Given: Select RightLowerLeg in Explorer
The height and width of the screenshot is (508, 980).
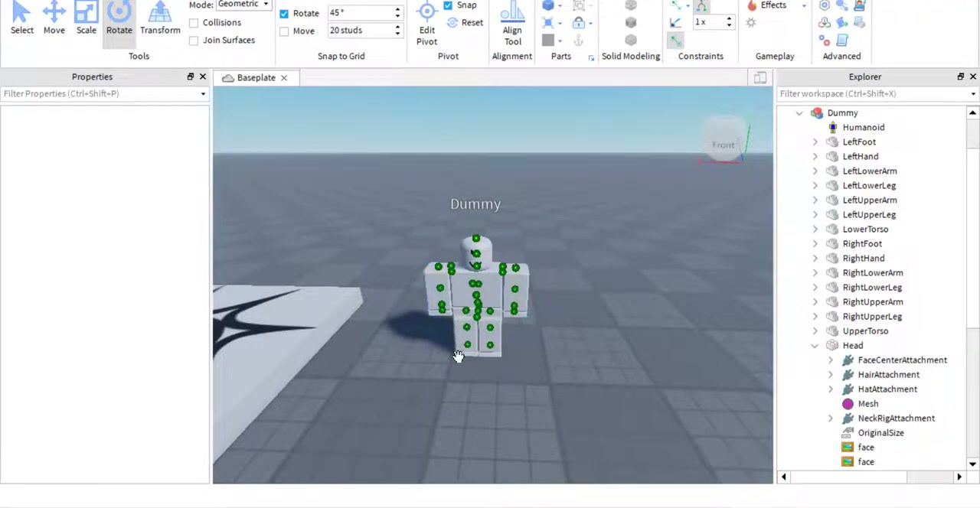Looking at the screenshot, I should 872,288.
